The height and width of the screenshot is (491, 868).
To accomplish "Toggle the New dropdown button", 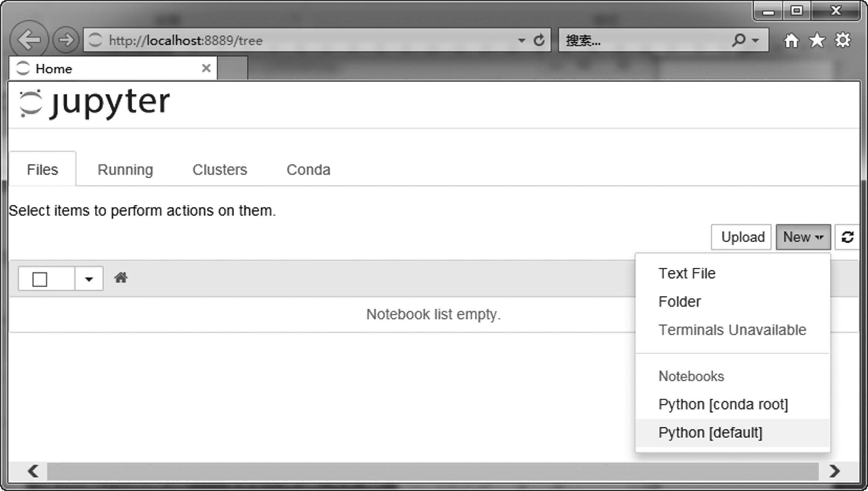I will [803, 237].
